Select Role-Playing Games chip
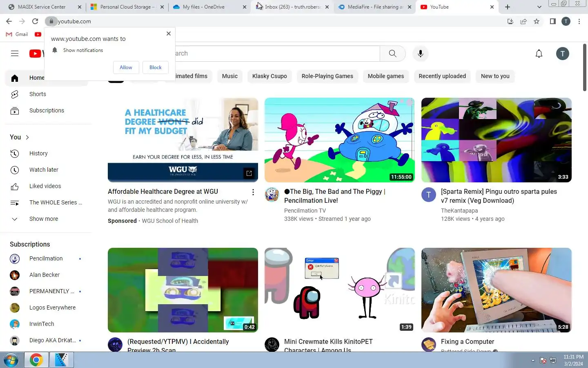 click(327, 76)
